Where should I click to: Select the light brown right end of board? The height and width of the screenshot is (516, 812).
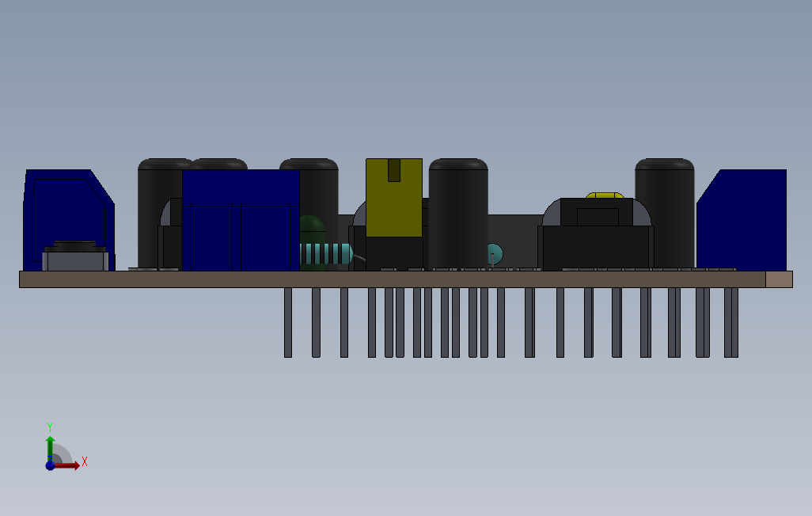click(779, 279)
